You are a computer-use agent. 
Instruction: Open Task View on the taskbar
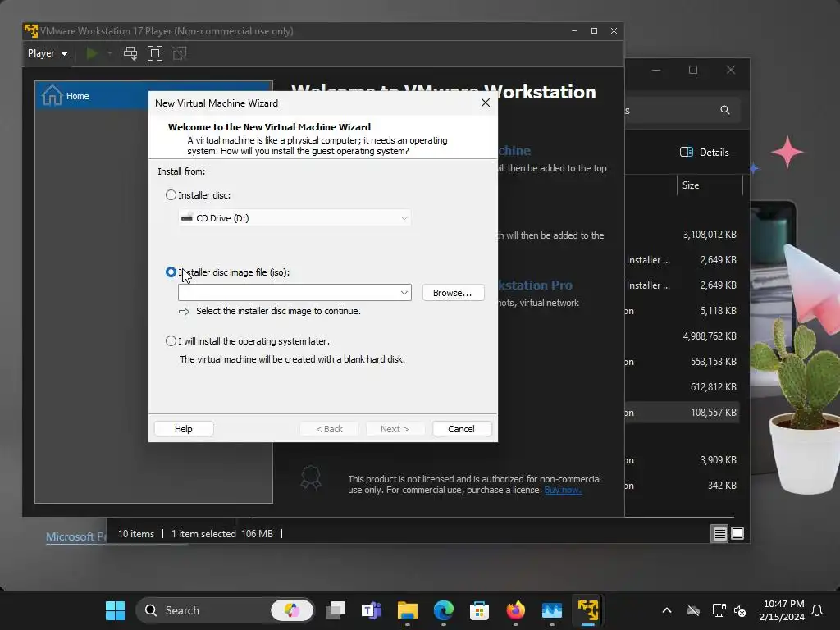pos(336,610)
